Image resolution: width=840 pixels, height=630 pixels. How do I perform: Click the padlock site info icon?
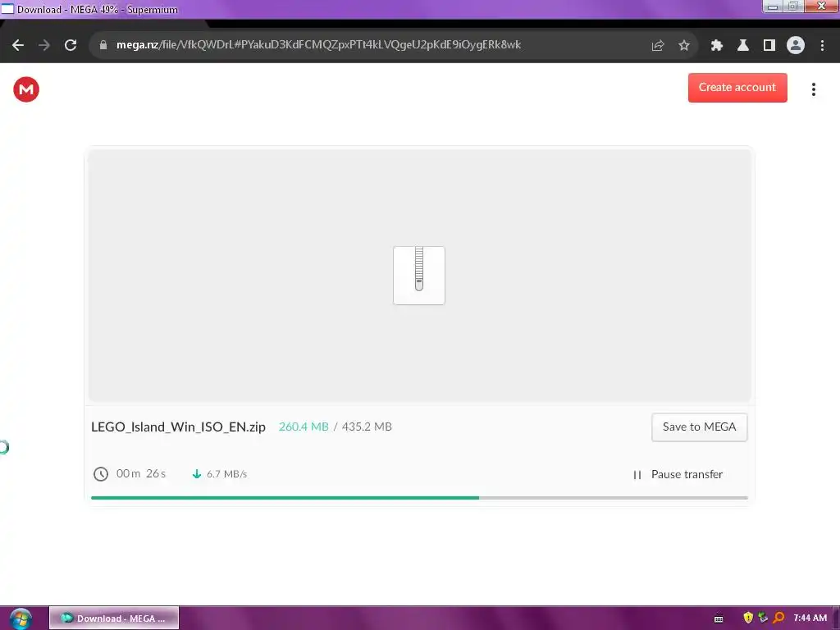pos(103,45)
